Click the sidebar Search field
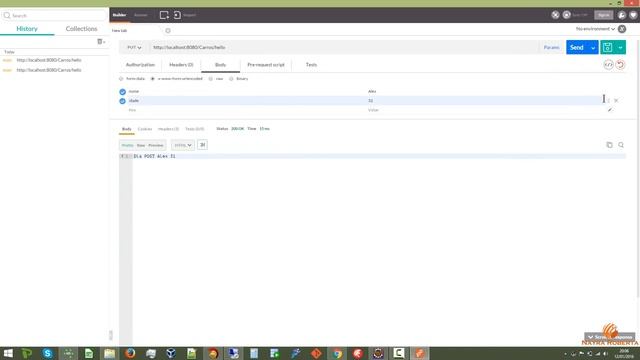The width and height of the screenshot is (640, 360). [54, 16]
